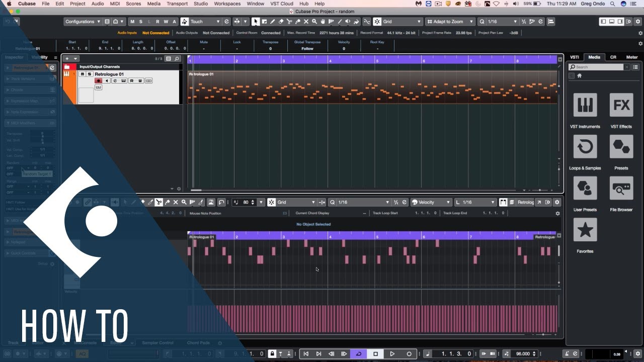This screenshot has width=644, height=362.
Task: Toggle Read automation on Retrologue 01 track
Action: 132,81
